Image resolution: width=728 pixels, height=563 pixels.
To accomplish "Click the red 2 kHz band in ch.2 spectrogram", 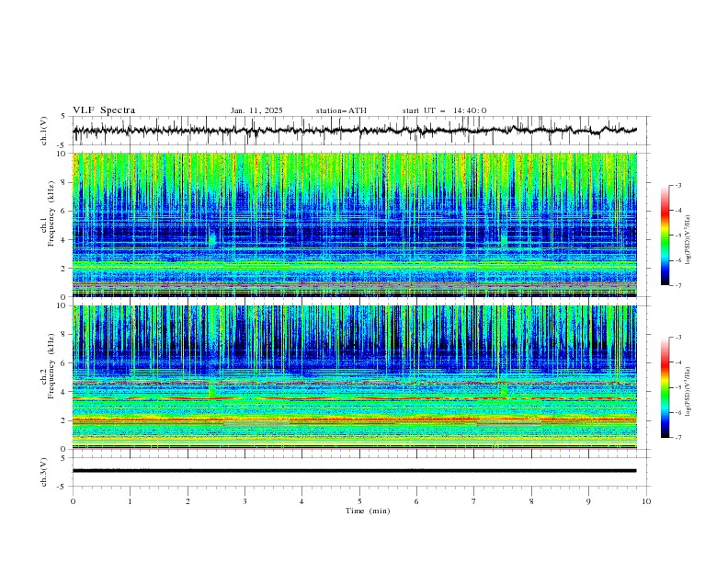I will (x=355, y=419).
